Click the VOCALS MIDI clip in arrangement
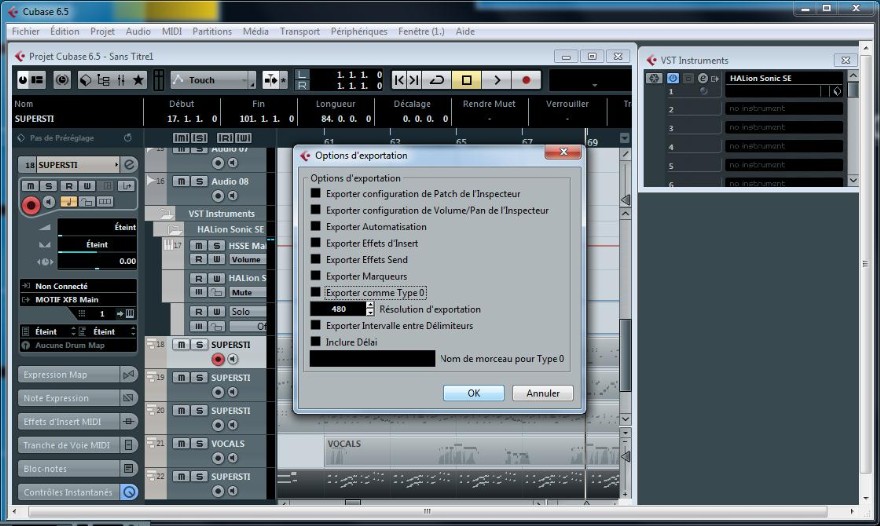This screenshot has height=526, width=880. tap(471, 452)
